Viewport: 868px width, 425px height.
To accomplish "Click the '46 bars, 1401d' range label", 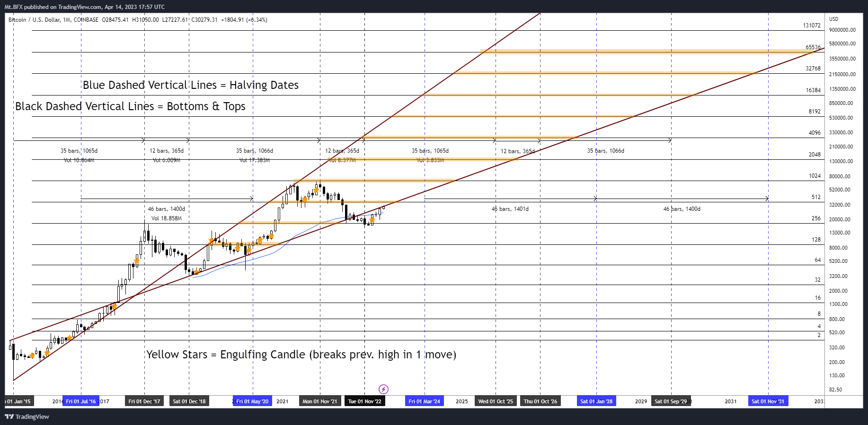I will click(x=510, y=209).
